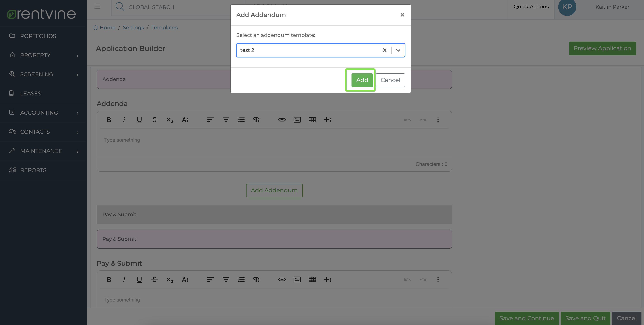The image size is (644, 325).
Task: Insert ordered list in Addenda editor
Action: (x=241, y=120)
